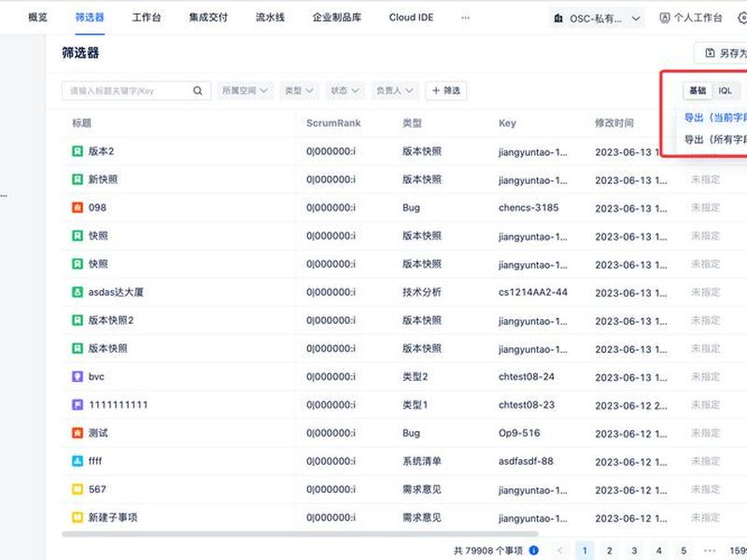Click the key cs1214AA2-44
Screen dimensions: 747x560
[x=533, y=292]
